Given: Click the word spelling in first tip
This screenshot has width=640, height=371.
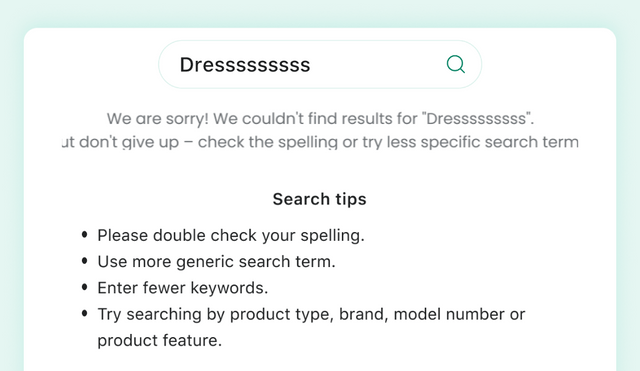Looking at the screenshot, I should coord(332,235).
